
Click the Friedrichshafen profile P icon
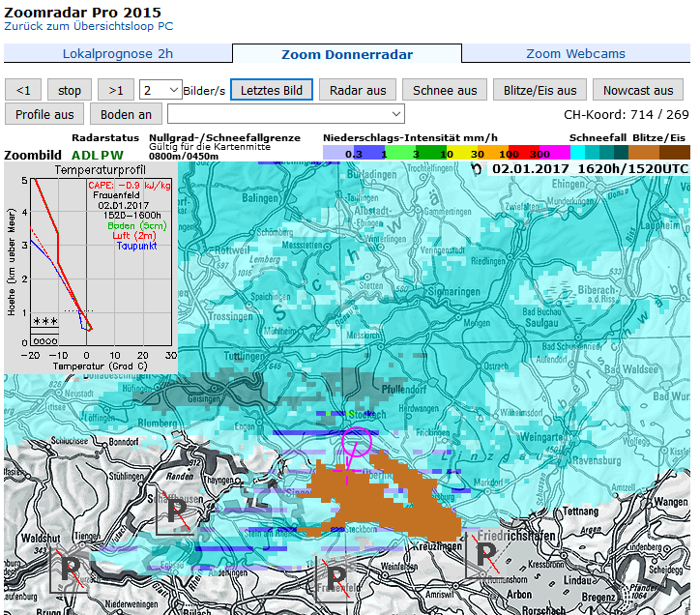[x=484, y=552]
